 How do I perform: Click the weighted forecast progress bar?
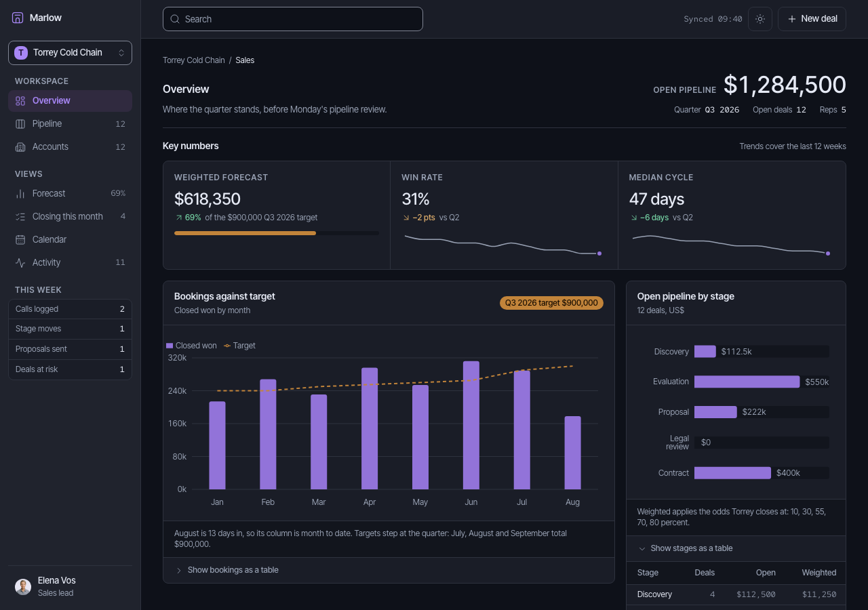coord(277,233)
